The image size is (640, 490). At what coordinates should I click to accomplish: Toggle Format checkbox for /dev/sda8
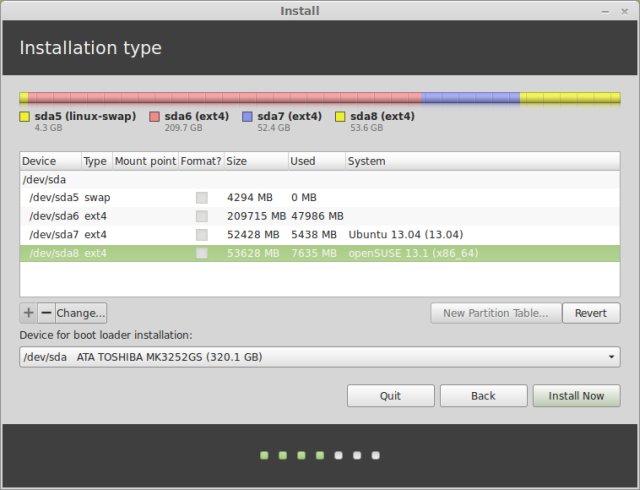coord(202,253)
